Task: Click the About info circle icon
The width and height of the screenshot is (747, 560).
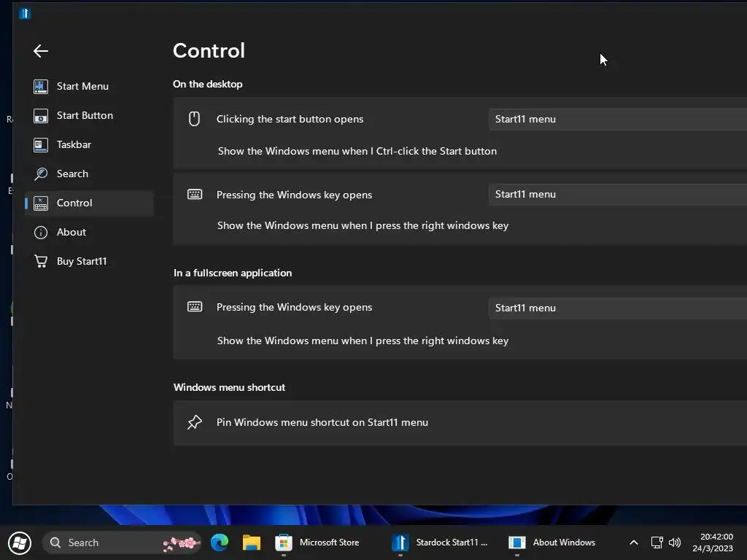Action: tap(41, 233)
